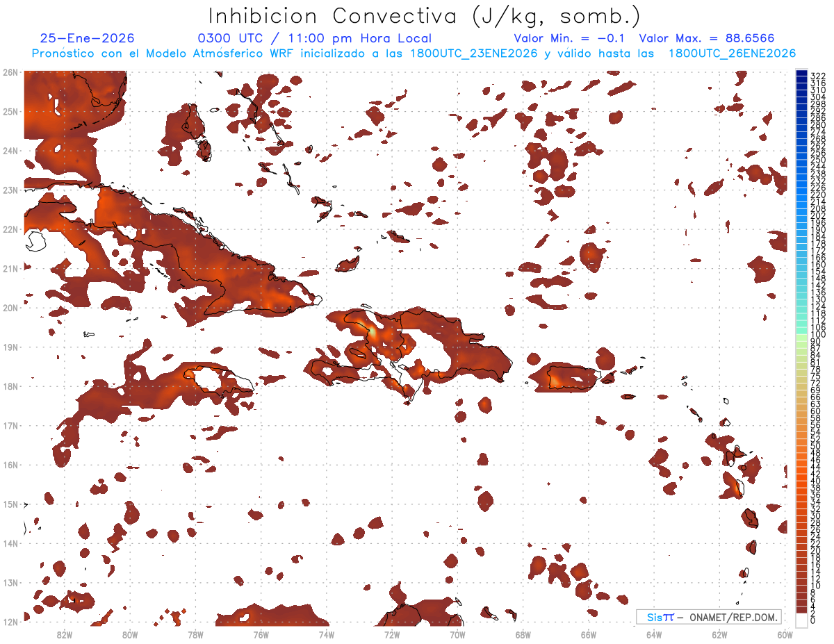Click the pale green 100 color bar swatch

click(801, 337)
